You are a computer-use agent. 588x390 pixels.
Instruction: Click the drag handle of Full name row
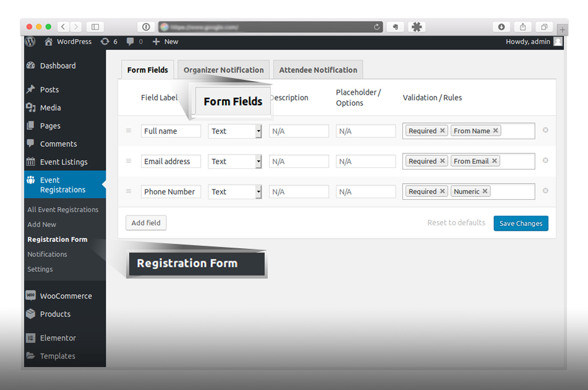[129, 130]
